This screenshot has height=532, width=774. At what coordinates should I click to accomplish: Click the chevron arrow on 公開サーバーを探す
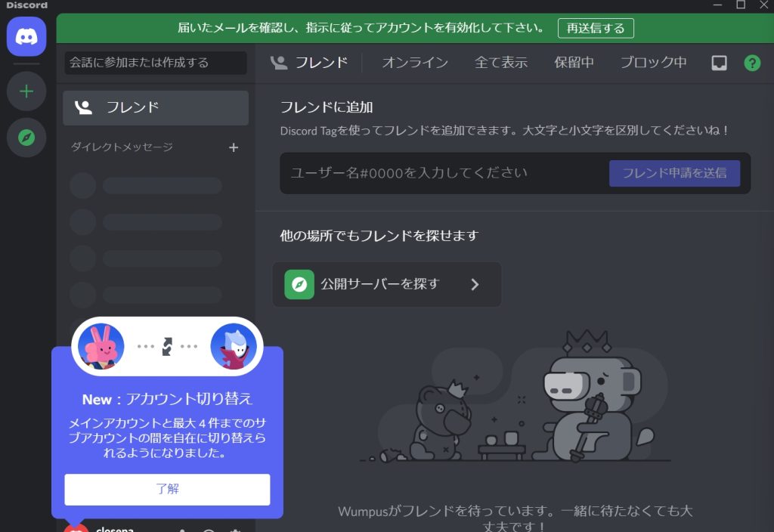click(475, 284)
